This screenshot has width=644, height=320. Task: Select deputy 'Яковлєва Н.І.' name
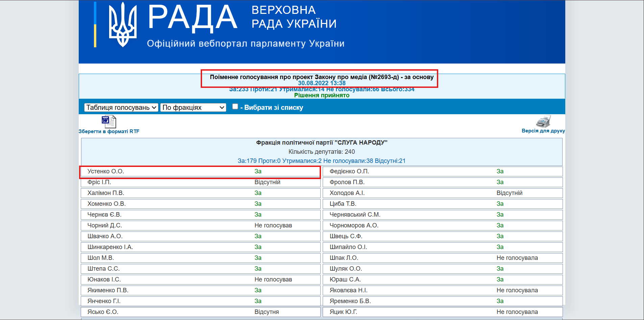[x=349, y=290]
